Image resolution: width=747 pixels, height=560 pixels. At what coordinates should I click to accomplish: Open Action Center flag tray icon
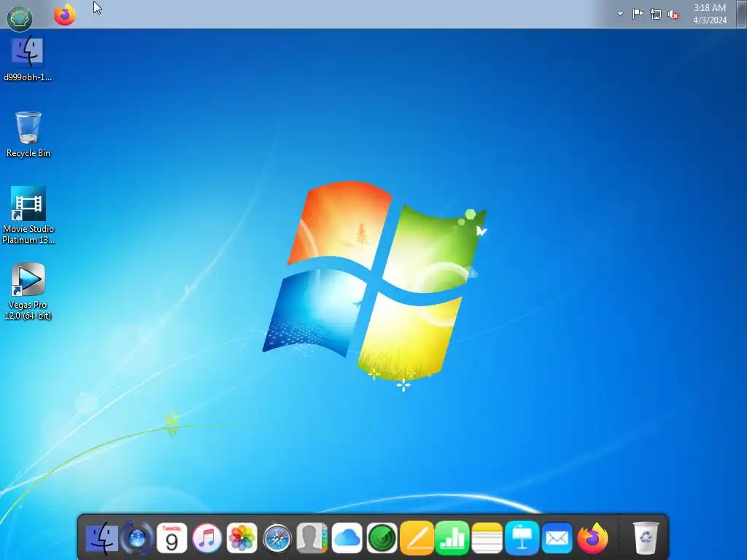click(x=638, y=14)
